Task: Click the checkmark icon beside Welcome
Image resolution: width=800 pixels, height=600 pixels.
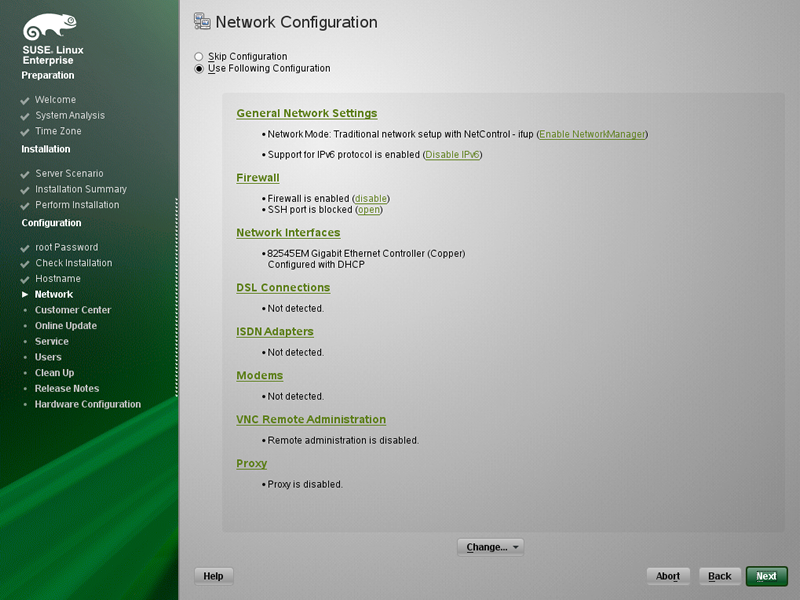Action: tap(24, 101)
